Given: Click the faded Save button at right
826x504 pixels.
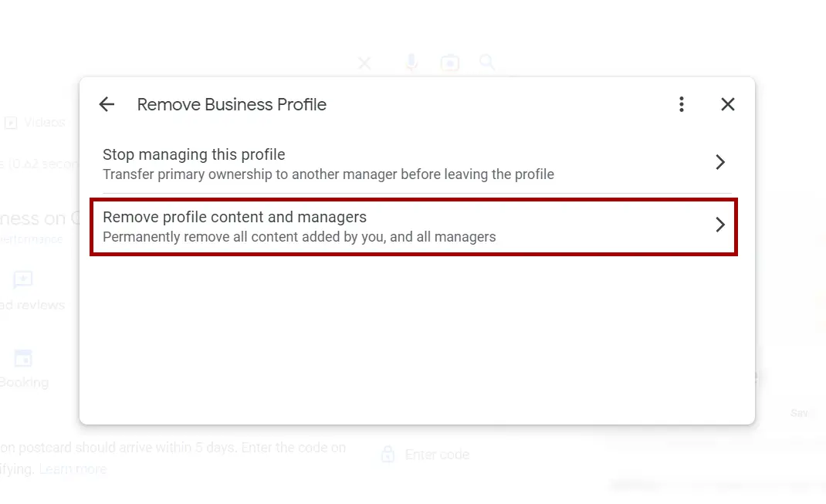Looking at the screenshot, I should point(800,414).
